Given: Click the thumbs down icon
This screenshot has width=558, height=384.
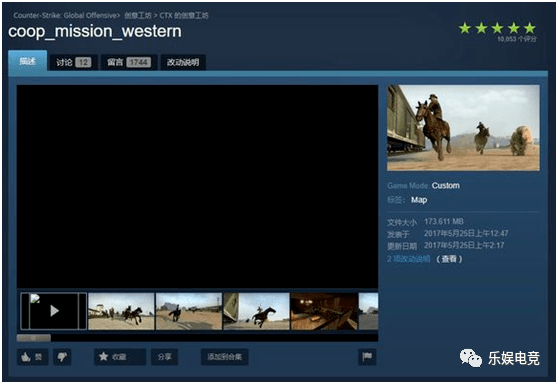Looking at the screenshot, I should pos(62,357).
